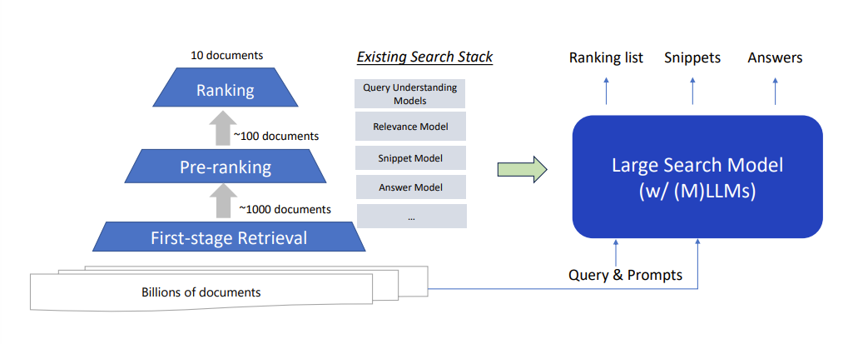Select the Pre-ranking trapezoid block

pyautogui.click(x=226, y=167)
